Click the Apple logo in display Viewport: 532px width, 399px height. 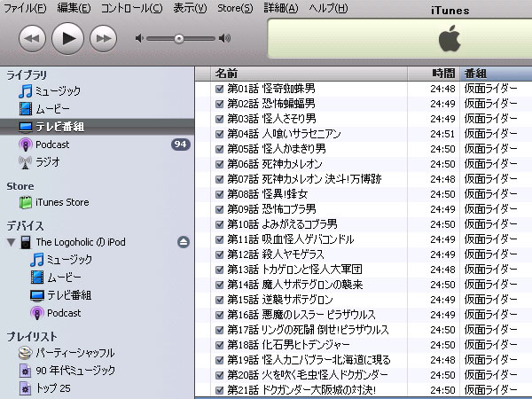tap(450, 38)
